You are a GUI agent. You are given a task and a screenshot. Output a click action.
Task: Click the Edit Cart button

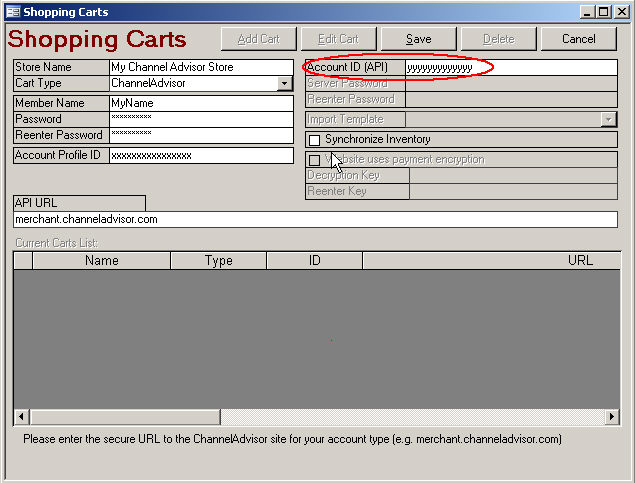[x=339, y=39]
